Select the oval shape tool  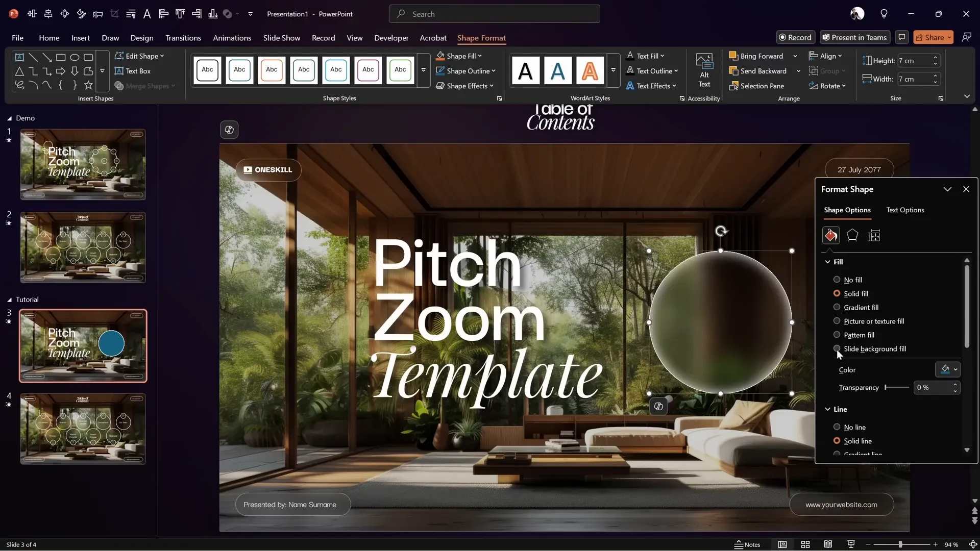[x=75, y=57]
